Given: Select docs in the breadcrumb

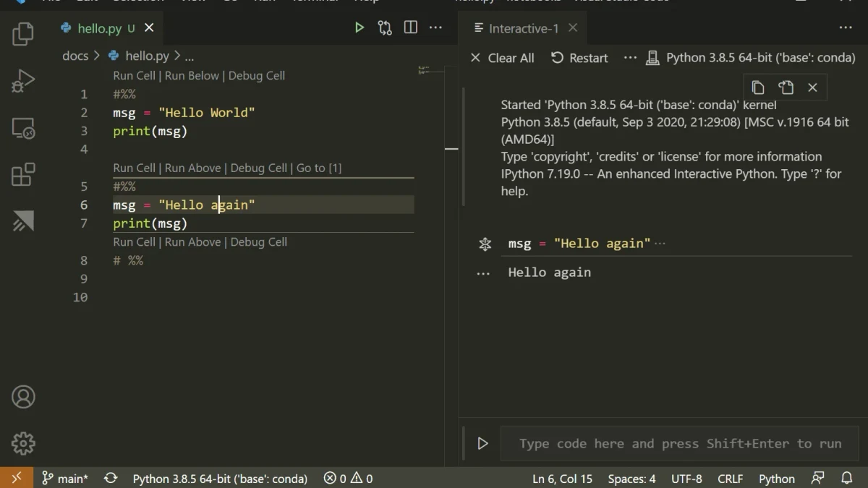Looking at the screenshot, I should point(75,56).
